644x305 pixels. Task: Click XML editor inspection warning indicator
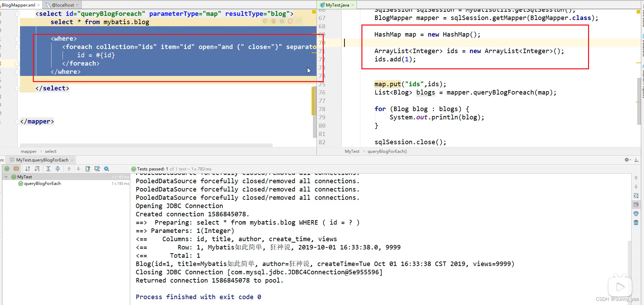coord(314,12)
